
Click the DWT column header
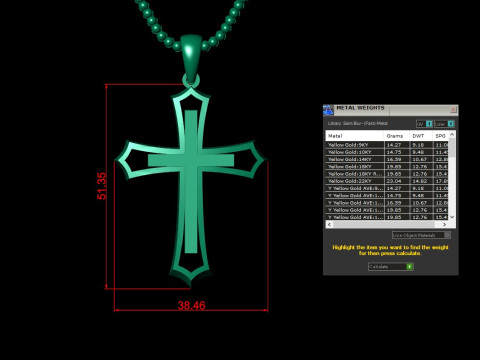pyautogui.click(x=421, y=136)
